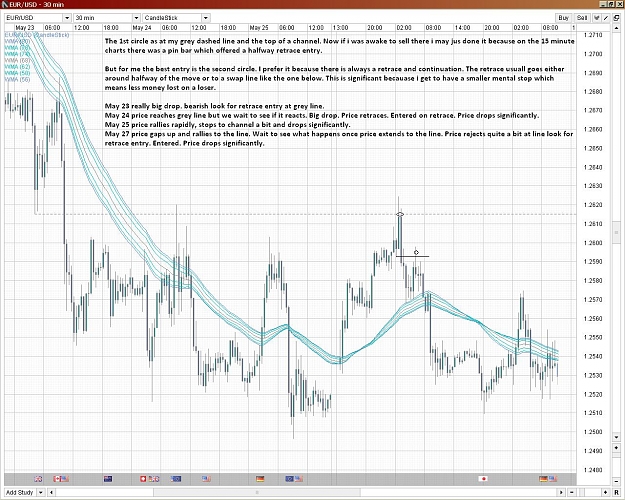
Task: Select the second circle entry marker
Action: point(416,252)
